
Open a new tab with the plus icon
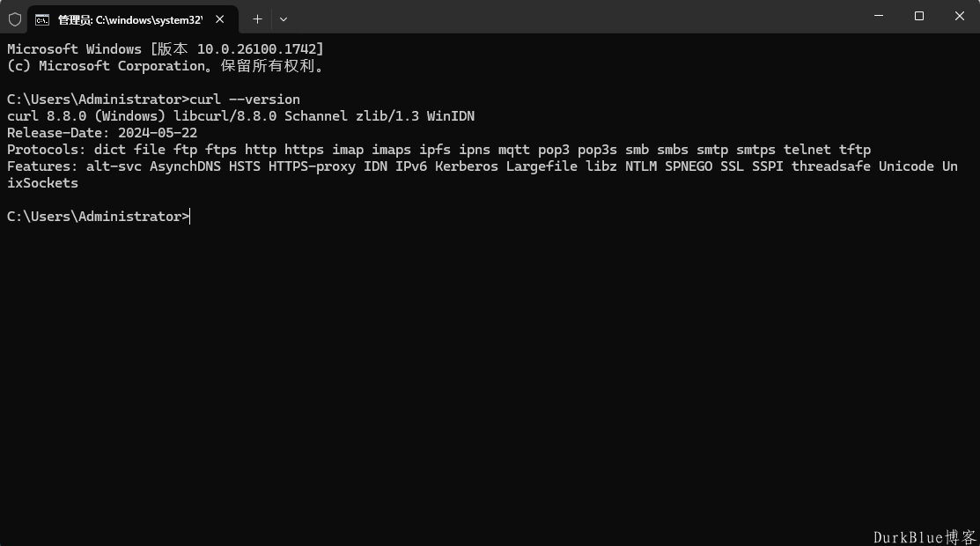pyautogui.click(x=257, y=19)
